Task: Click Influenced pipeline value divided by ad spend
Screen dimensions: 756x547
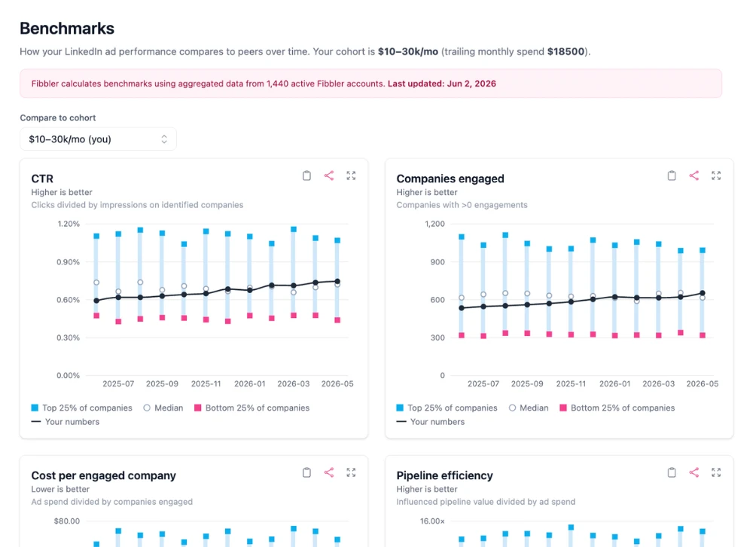Action: click(x=486, y=502)
